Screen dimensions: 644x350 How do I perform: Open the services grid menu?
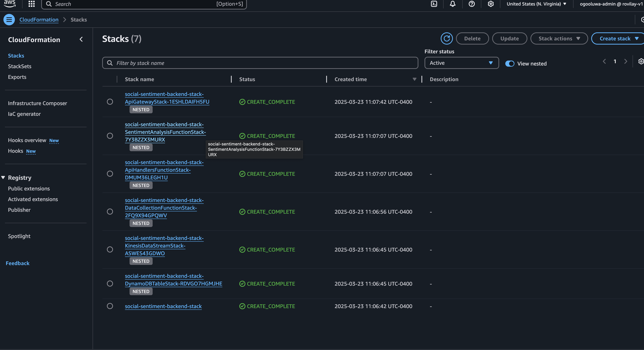pyautogui.click(x=31, y=4)
